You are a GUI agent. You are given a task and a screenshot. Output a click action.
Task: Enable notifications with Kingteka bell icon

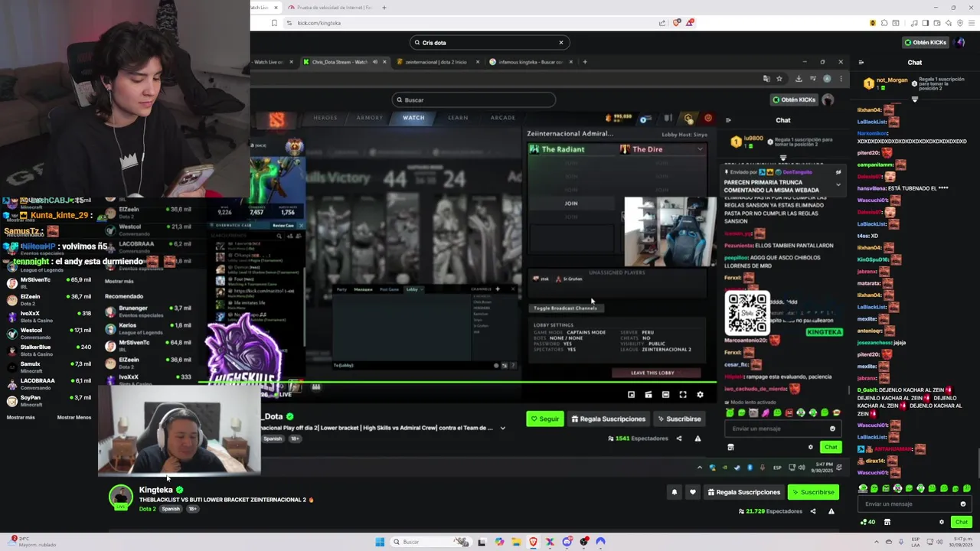click(x=675, y=492)
